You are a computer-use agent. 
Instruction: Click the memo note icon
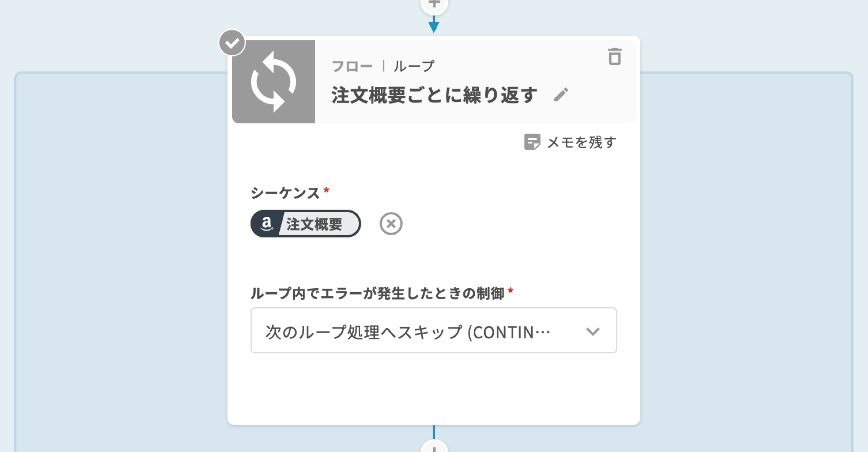coord(532,142)
